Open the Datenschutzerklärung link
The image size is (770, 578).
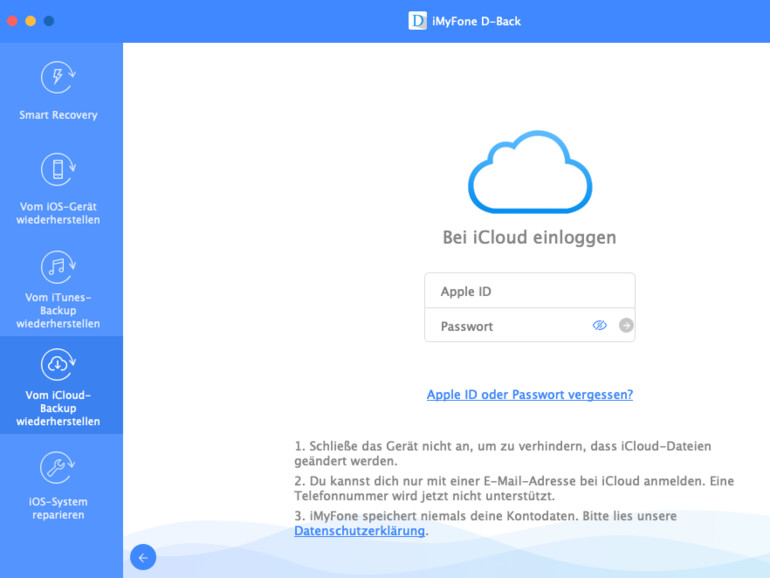359,531
